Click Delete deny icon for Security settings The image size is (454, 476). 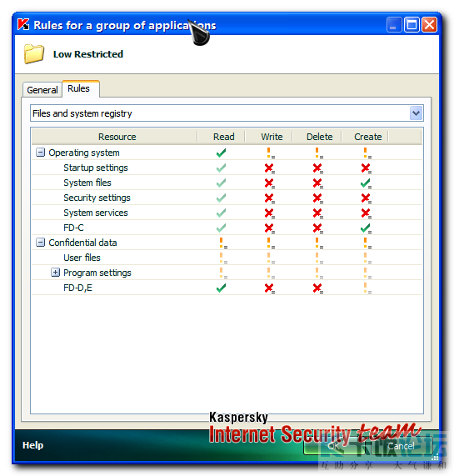[318, 198]
